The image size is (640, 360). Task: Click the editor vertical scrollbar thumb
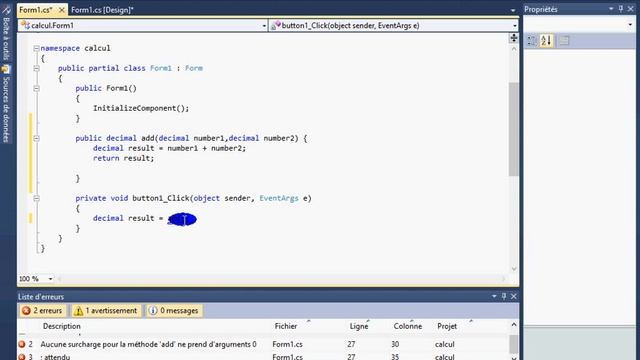point(513,129)
